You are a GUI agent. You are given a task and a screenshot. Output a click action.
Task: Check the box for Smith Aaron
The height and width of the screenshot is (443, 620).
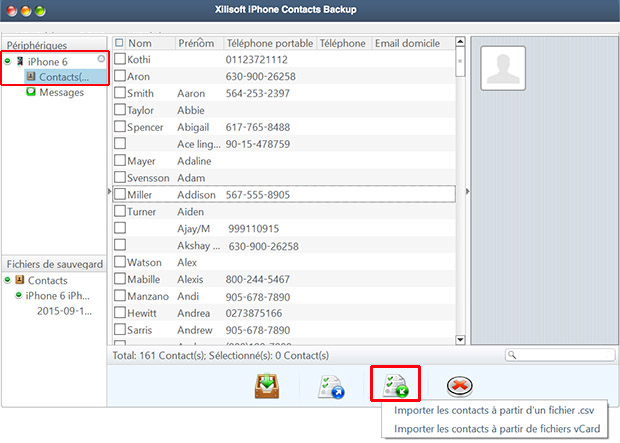pyautogui.click(x=120, y=93)
